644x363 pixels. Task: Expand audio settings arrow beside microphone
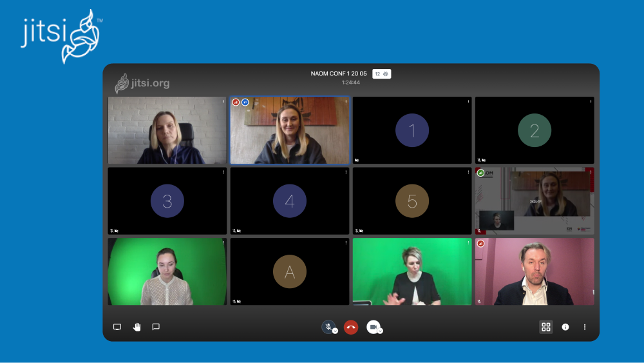[336, 331]
